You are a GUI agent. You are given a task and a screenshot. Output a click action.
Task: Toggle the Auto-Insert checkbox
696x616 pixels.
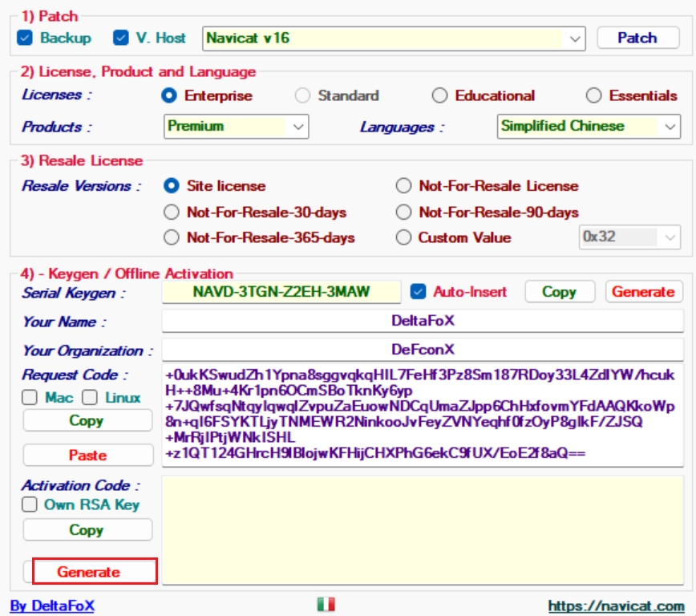[x=418, y=292]
